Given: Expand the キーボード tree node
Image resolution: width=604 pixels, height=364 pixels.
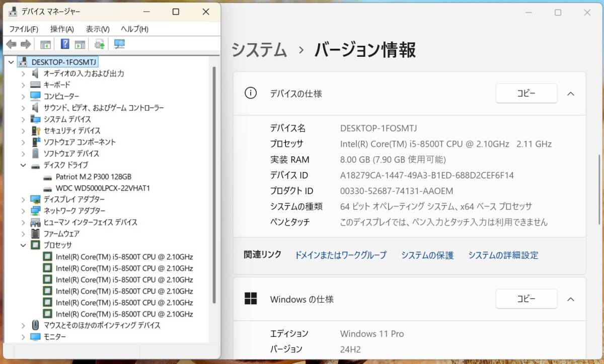Looking at the screenshot, I should [23, 85].
